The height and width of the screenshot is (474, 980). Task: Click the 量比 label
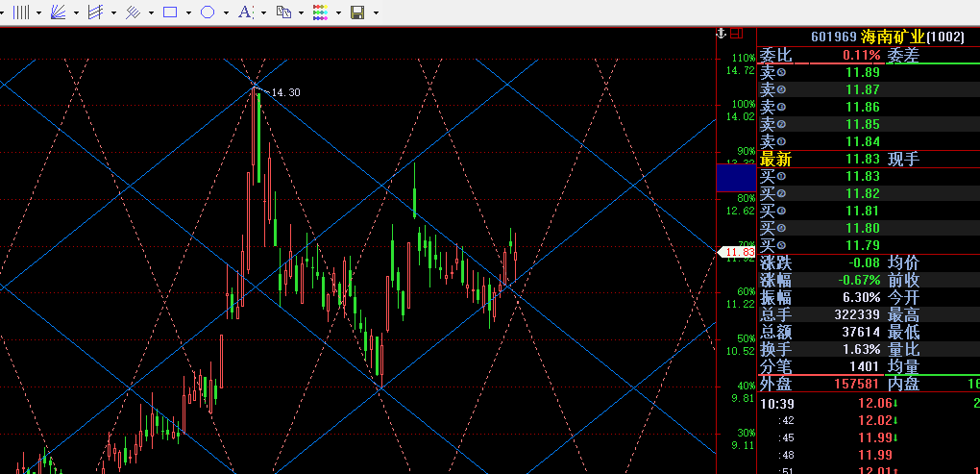coord(903,349)
